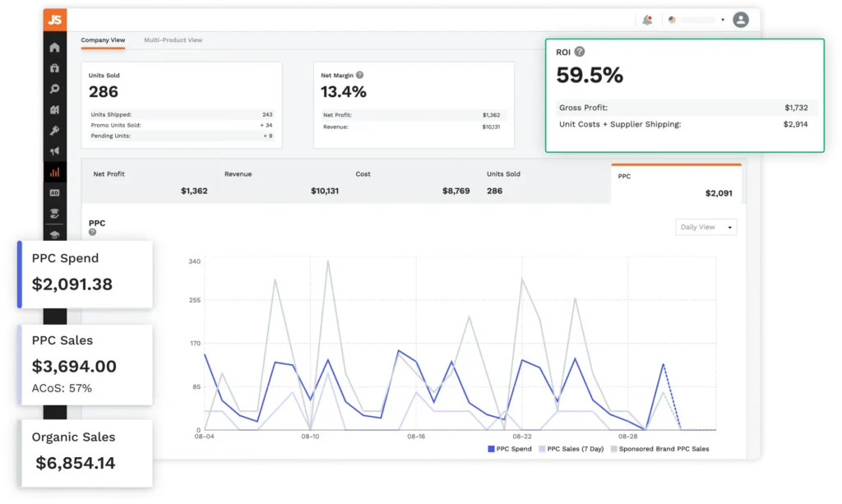Open the Daily View dropdown
Image resolution: width=842 pixels, height=504 pixels.
tap(706, 227)
